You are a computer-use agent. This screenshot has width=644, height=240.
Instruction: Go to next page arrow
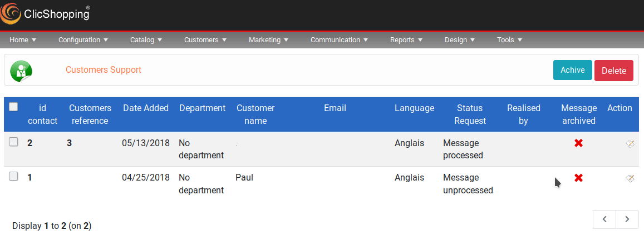(627, 219)
